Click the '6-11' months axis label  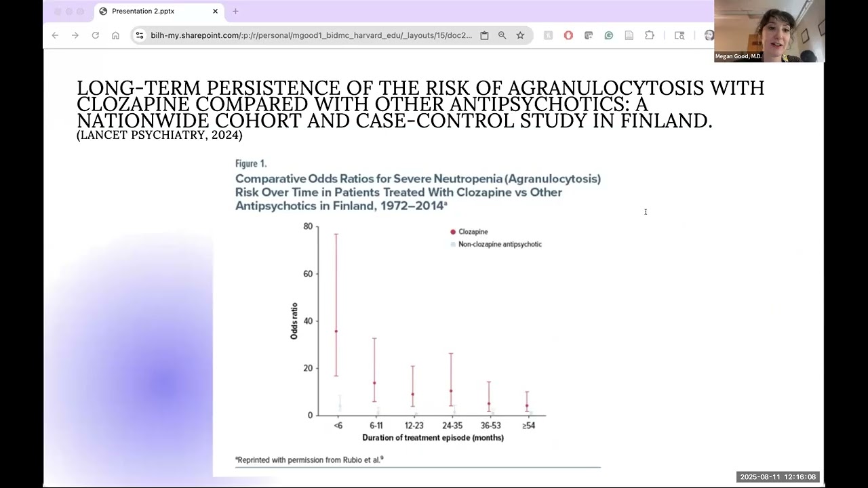(376, 426)
